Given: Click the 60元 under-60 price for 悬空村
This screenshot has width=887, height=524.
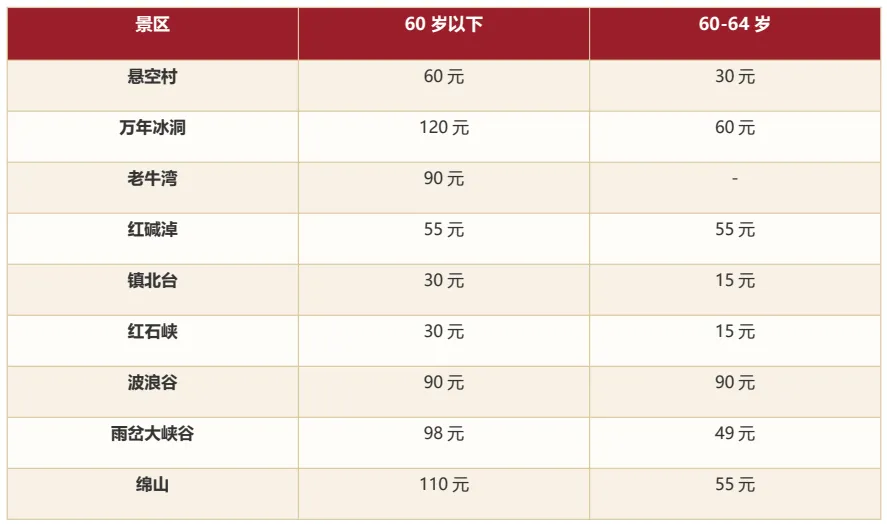Looking at the screenshot, I should point(444,76).
